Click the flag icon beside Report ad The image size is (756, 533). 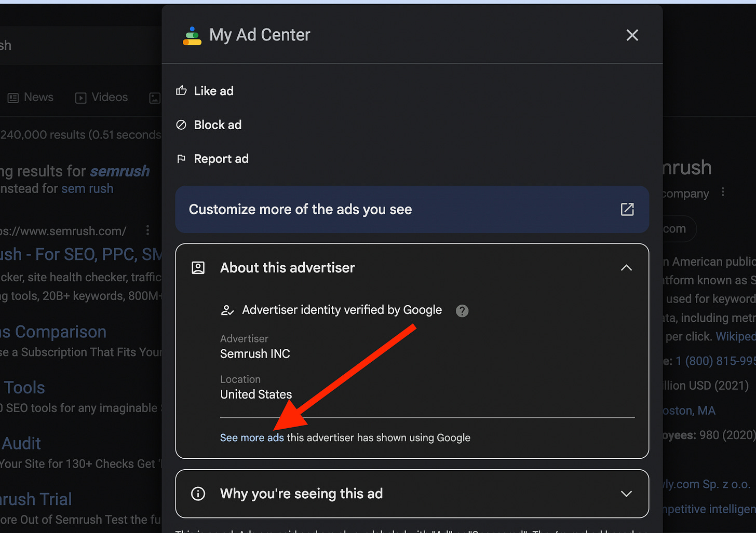coord(181,159)
